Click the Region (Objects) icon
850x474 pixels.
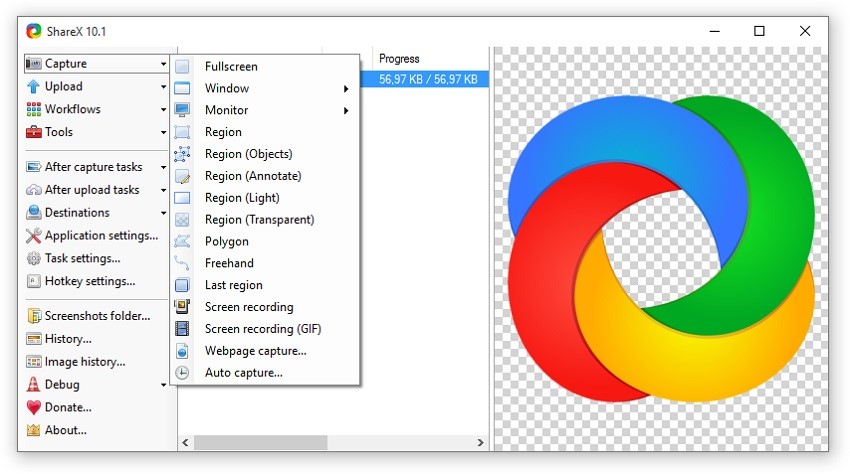[182, 154]
